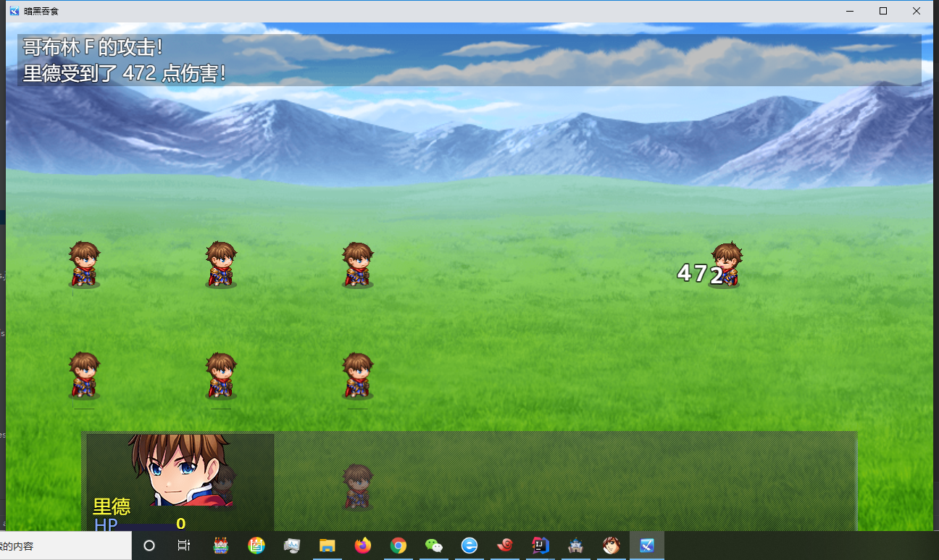Screen dimensions: 939x560
Task: Launch File Explorer from the taskbar
Action: click(327, 546)
